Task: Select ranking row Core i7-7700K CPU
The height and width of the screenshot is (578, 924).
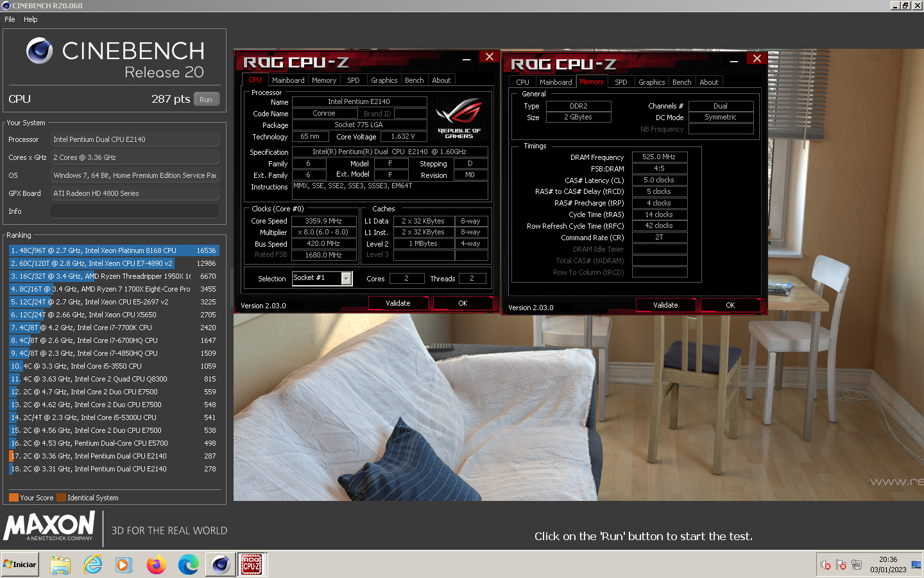Action: [114, 328]
